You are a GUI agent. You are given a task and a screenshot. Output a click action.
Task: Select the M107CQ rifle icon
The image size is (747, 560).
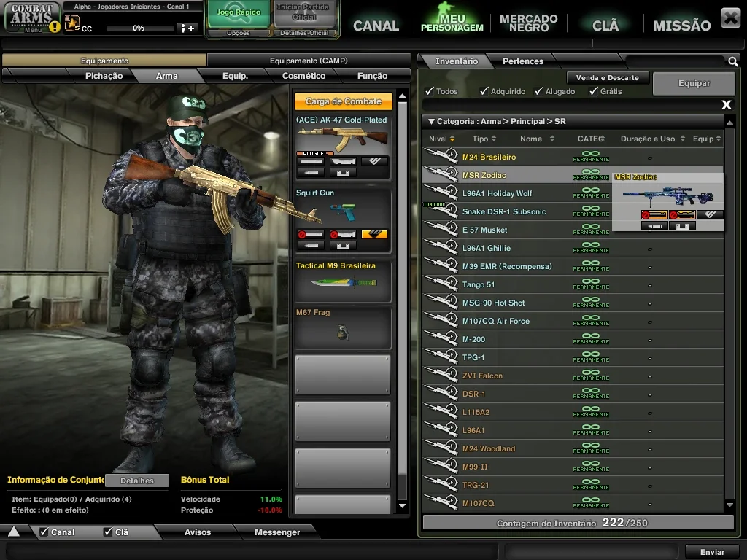pos(441,503)
